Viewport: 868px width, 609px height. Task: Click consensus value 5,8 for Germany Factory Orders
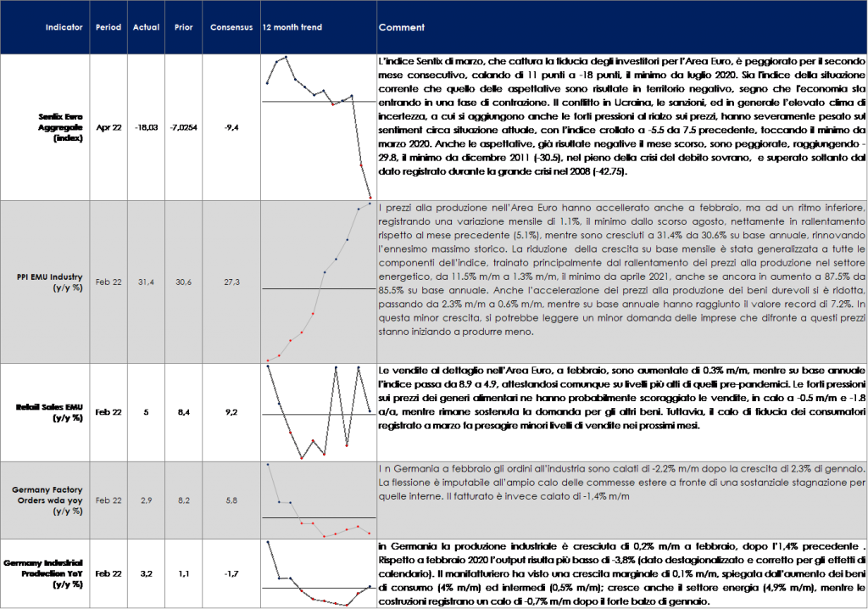pyautogui.click(x=231, y=501)
